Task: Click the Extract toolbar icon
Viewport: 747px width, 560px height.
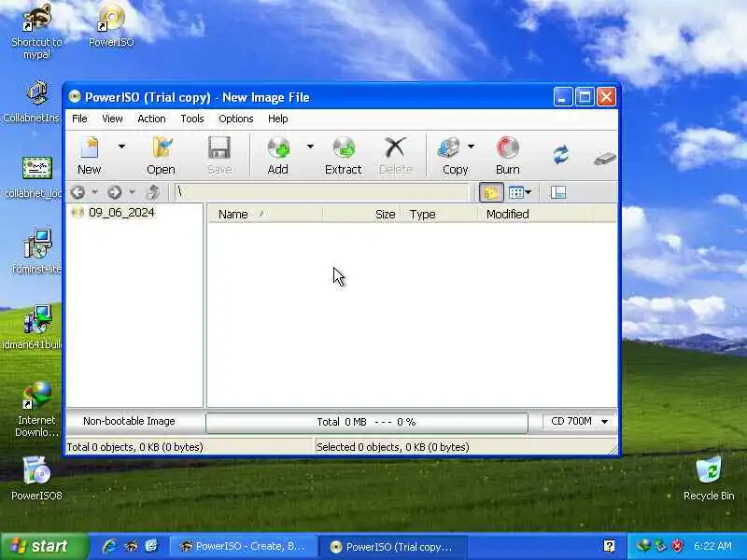Action: (x=343, y=155)
